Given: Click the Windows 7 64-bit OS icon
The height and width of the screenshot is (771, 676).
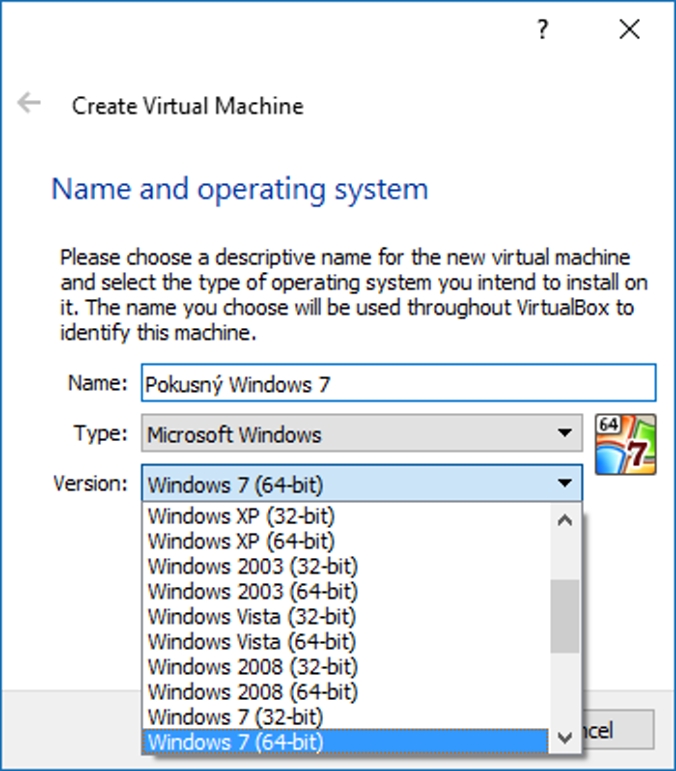Looking at the screenshot, I should (625, 443).
